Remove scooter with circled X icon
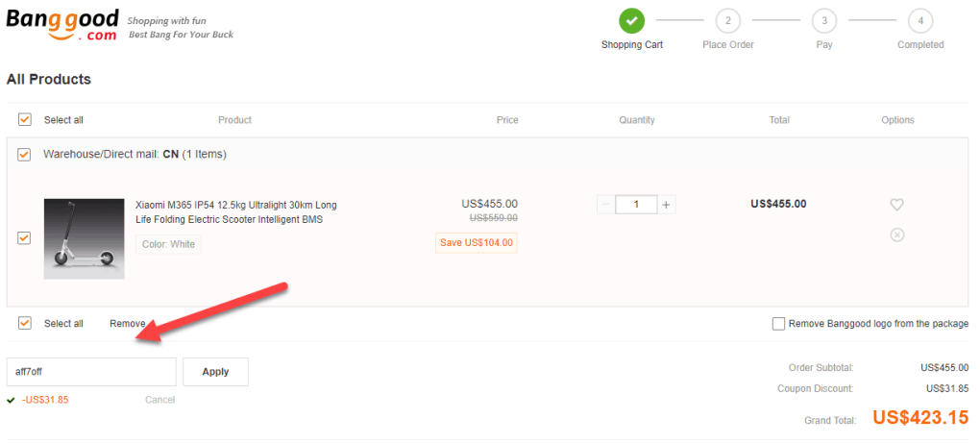 coord(896,235)
